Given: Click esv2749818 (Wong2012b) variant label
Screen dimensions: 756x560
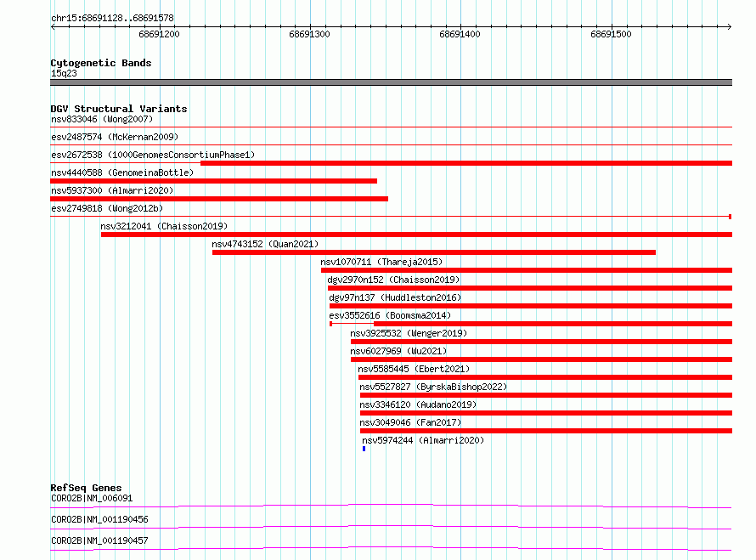Looking at the screenshot, I should (x=107, y=208).
